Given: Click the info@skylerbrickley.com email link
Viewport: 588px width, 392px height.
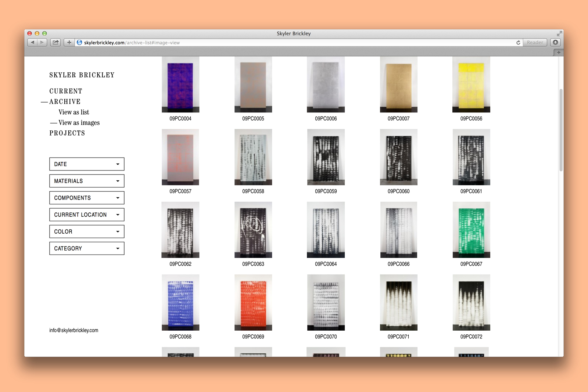Looking at the screenshot, I should [73, 330].
